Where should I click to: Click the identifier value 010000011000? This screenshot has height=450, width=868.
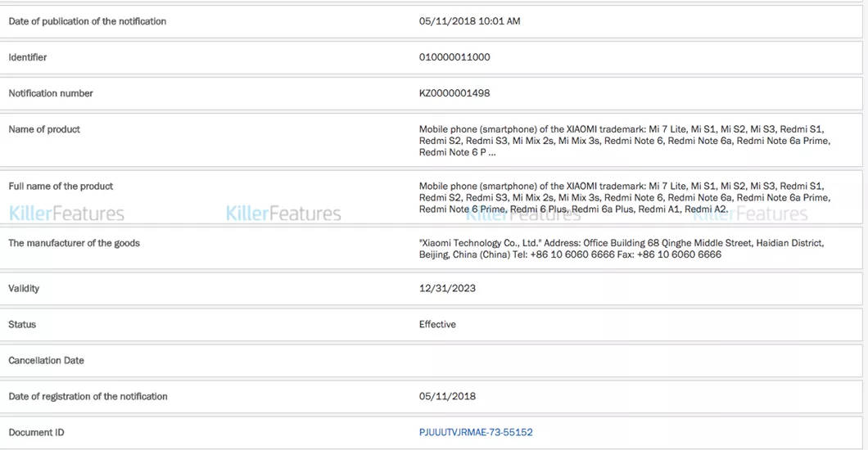coord(454,57)
